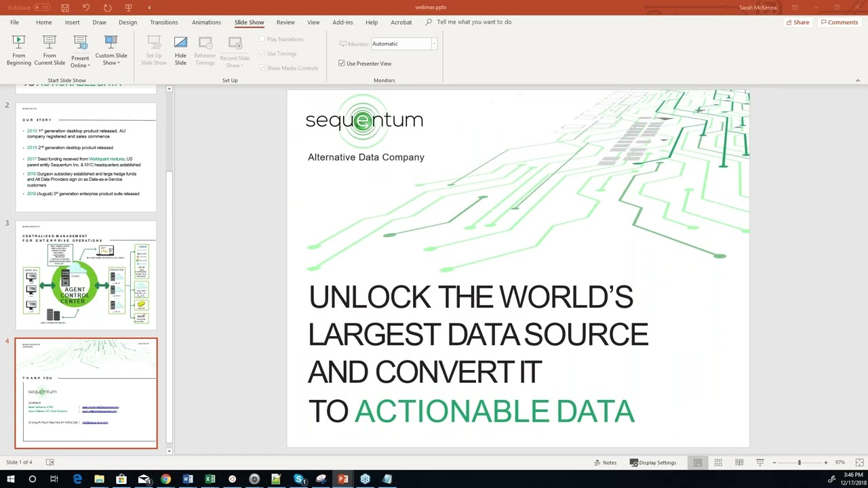Open the Monitor Automatic dropdown
Viewport: 868px width, 488px height.
[x=434, y=43]
